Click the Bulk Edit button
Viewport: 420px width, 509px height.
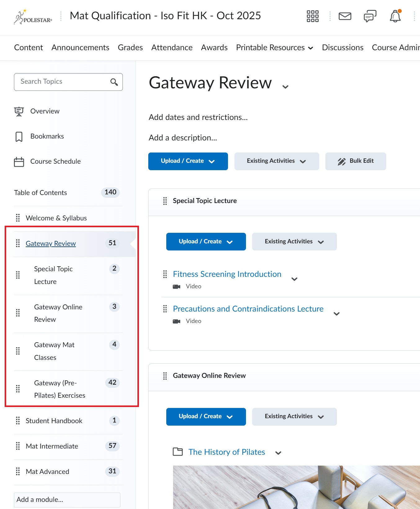pyautogui.click(x=355, y=161)
